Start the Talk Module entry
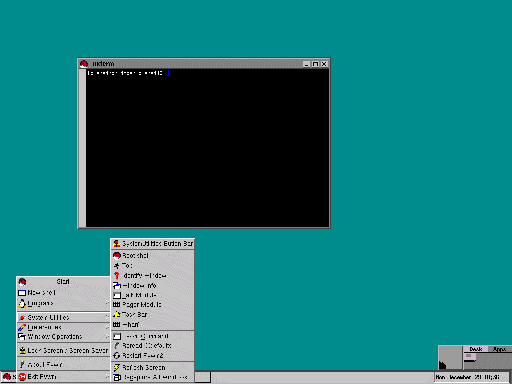512x384 pixels. [x=152, y=295]
